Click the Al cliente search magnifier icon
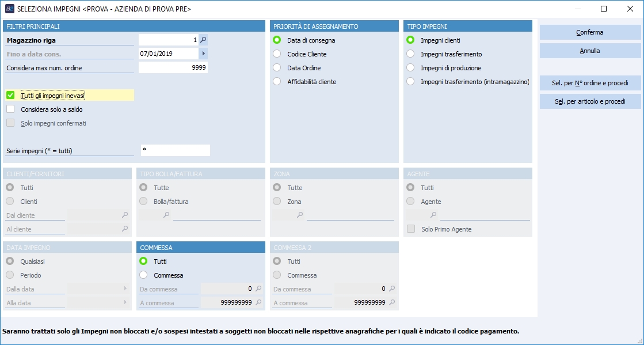644x345 pixels. (125, 229)
